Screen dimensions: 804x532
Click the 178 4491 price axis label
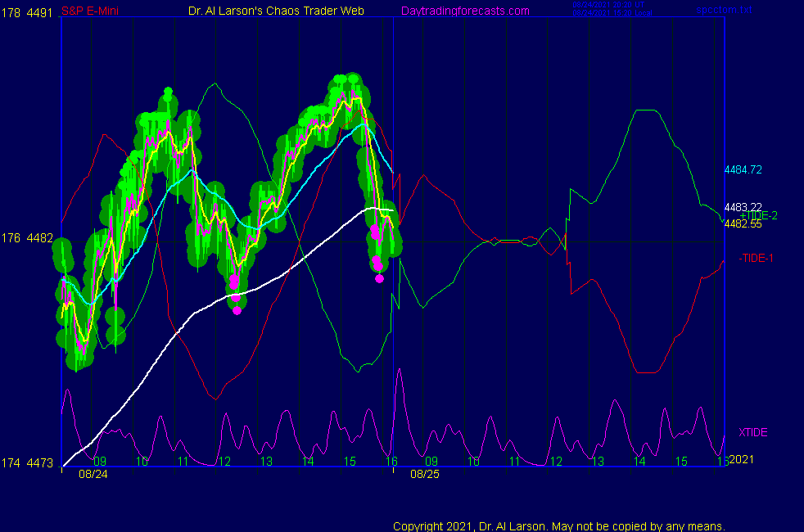pyautogui.click(x=27, y=13)
